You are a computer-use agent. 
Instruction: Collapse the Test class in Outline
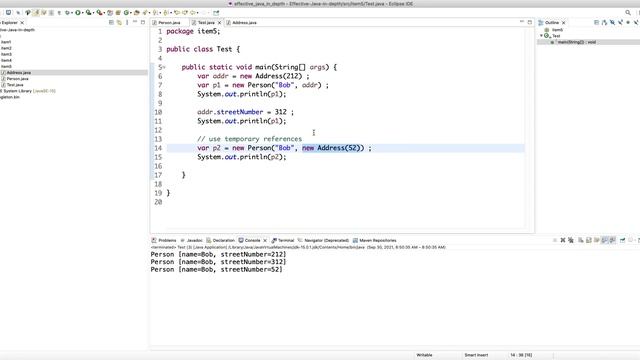(x=541, y=36)
